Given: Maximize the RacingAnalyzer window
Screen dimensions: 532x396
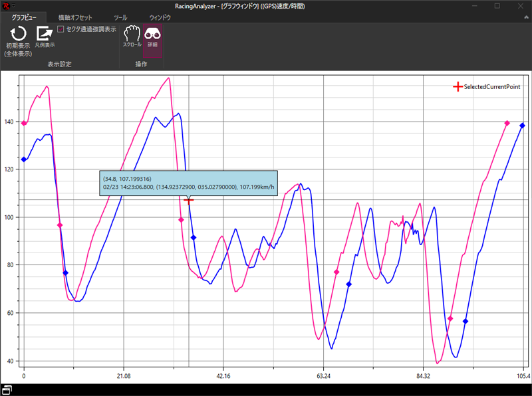Looking at the screenshot, I should [x=497, y=5].
